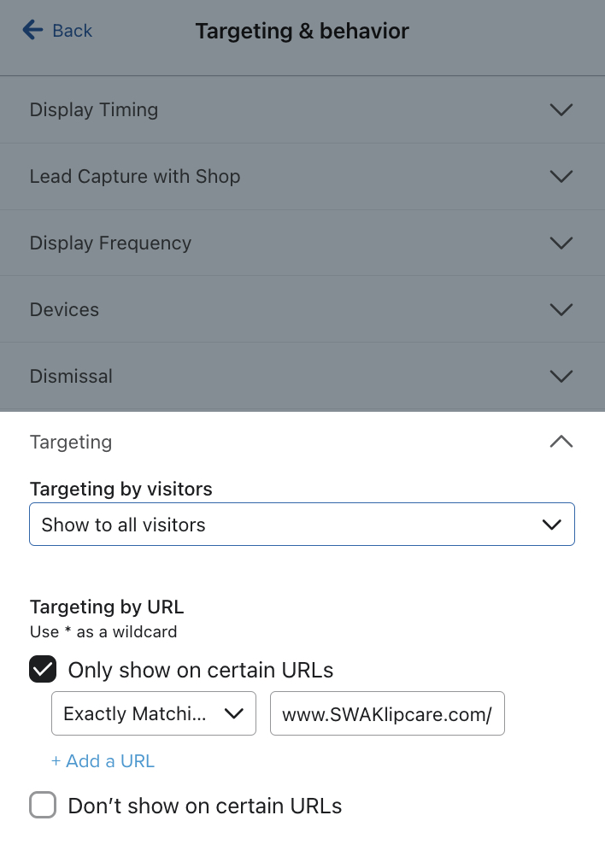The image size is (605, 868).
Task: Collapse Targeting using the upward chevron
Action: (561, 442)
